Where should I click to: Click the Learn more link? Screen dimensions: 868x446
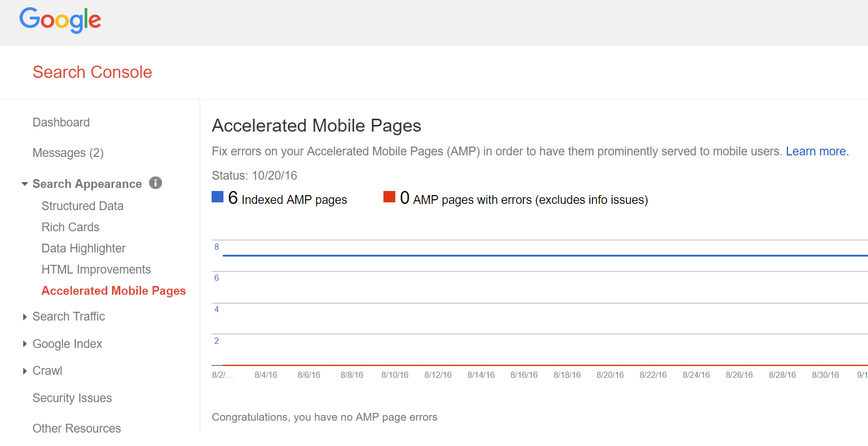pyautogui.click(x=816, y=151)
